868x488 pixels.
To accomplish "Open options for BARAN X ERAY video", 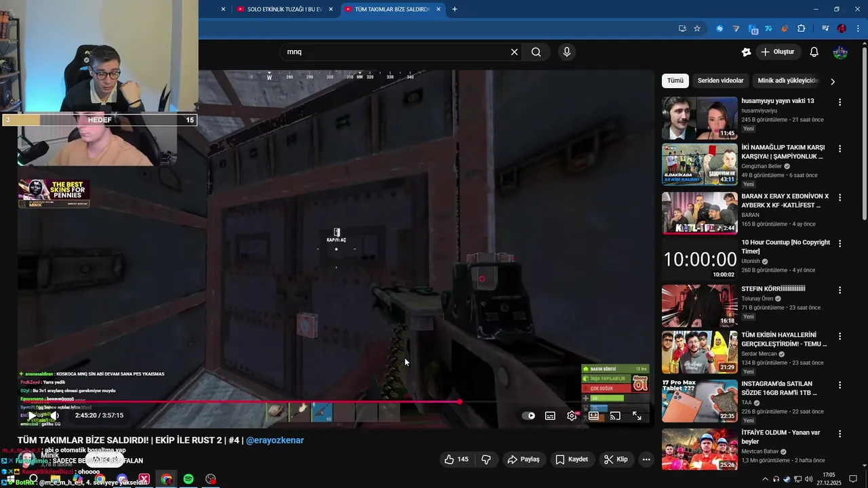I will click(840, 197).
